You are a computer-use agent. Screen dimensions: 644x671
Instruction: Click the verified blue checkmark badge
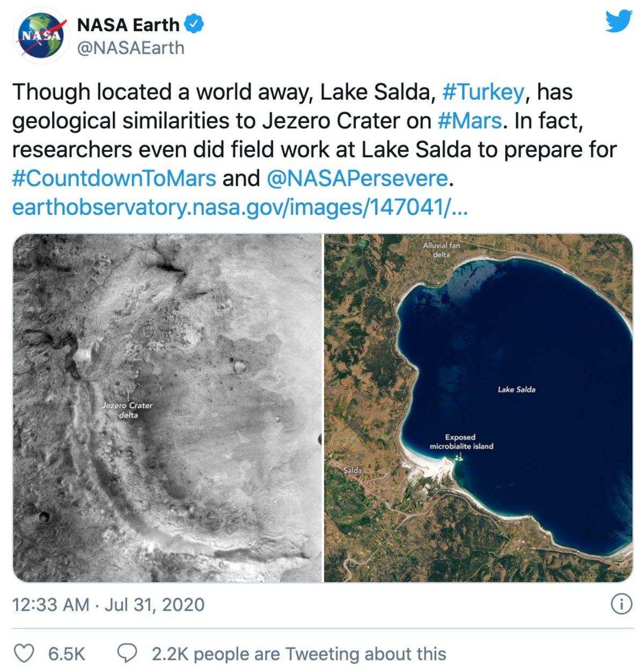coord(195,24)
